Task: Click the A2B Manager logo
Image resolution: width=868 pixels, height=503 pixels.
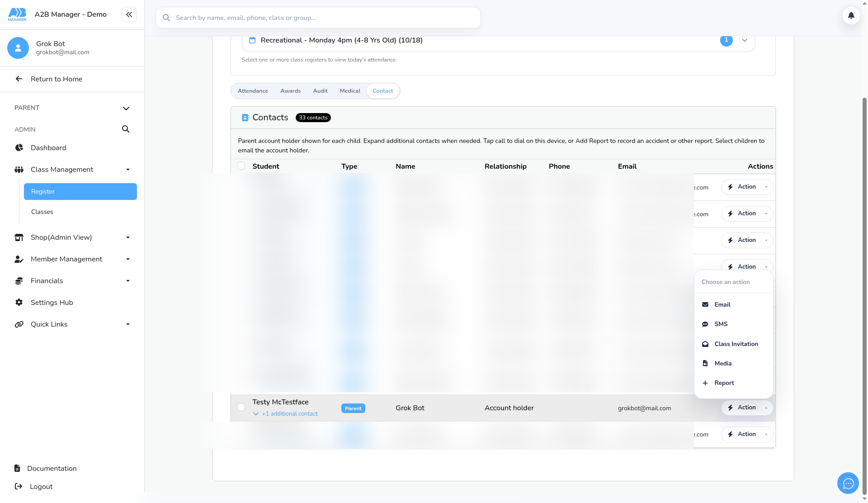Action: pyautogui.click(x=17, y=14)
